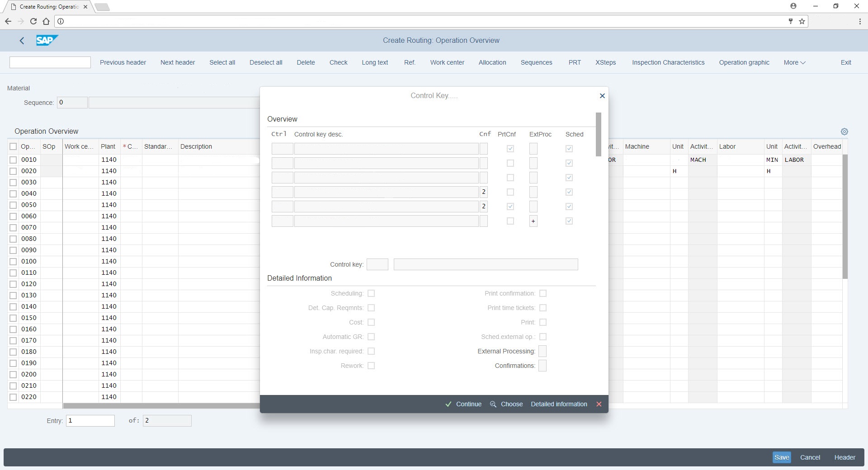868x470 pixels.
Task: Click the browser forward arrow
Action: coord(20,21)
